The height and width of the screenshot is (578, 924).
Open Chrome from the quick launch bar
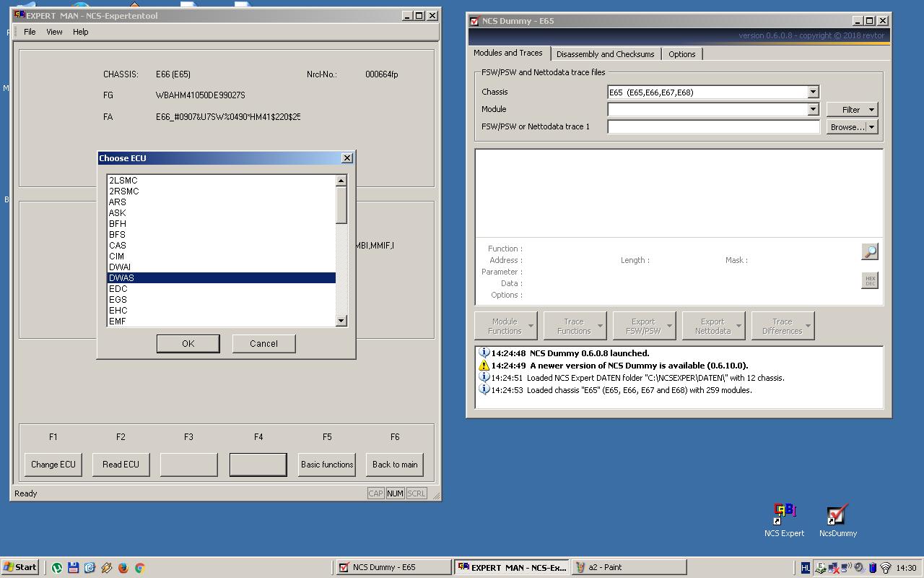(x=139, y=568)
